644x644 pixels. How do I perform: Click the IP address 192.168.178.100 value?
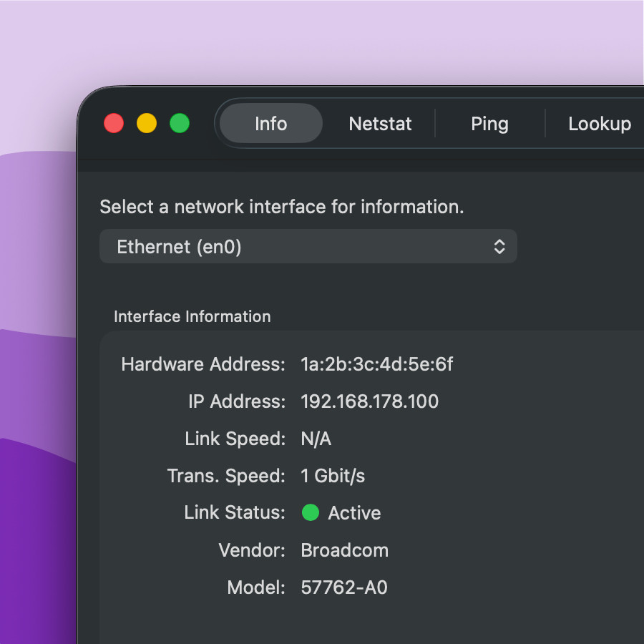pos(369,401)
